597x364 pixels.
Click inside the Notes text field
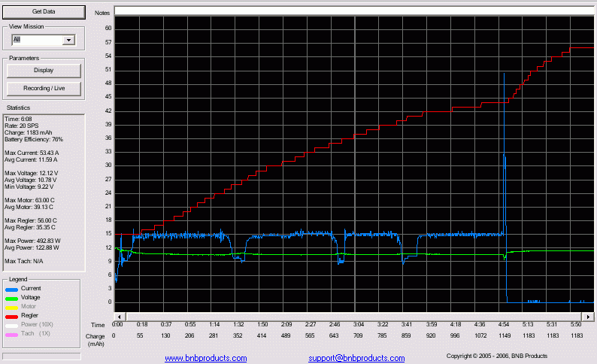point(353,11)
